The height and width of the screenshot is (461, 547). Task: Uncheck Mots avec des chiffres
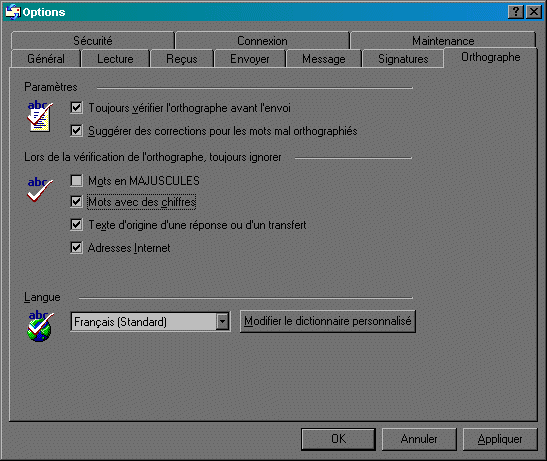point(76,201)
